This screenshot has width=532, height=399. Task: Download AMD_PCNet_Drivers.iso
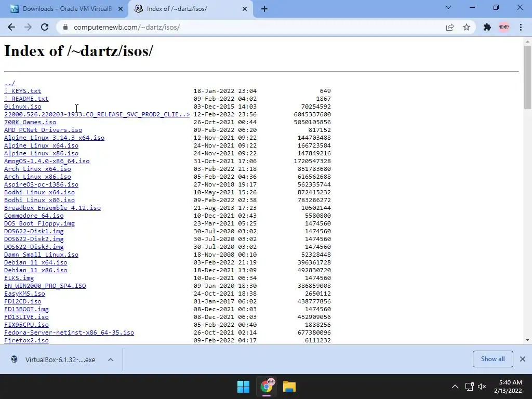point(43,130)
